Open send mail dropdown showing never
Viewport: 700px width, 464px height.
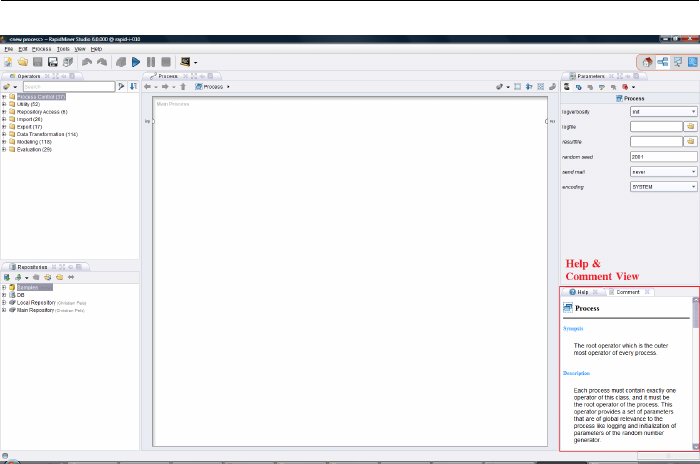click(663, 171)
